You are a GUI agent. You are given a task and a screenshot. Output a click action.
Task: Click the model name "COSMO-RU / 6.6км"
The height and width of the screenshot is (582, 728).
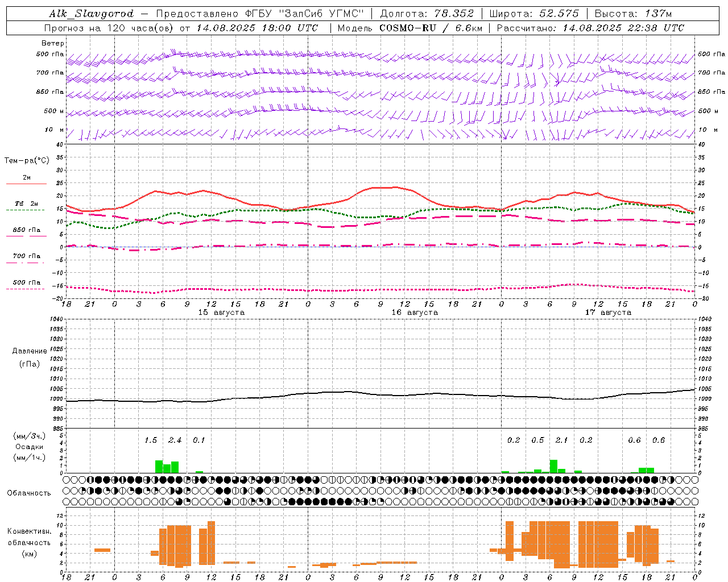(431, 28)
